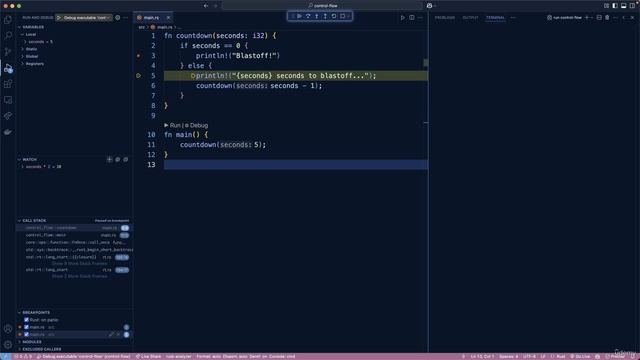Collapse the Watch section
The height and width of the screenshot is (360, 640).
point(29,160)
